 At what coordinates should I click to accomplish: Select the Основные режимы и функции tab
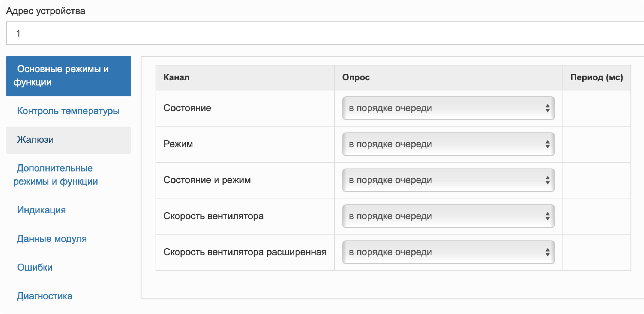click(69, 76)
